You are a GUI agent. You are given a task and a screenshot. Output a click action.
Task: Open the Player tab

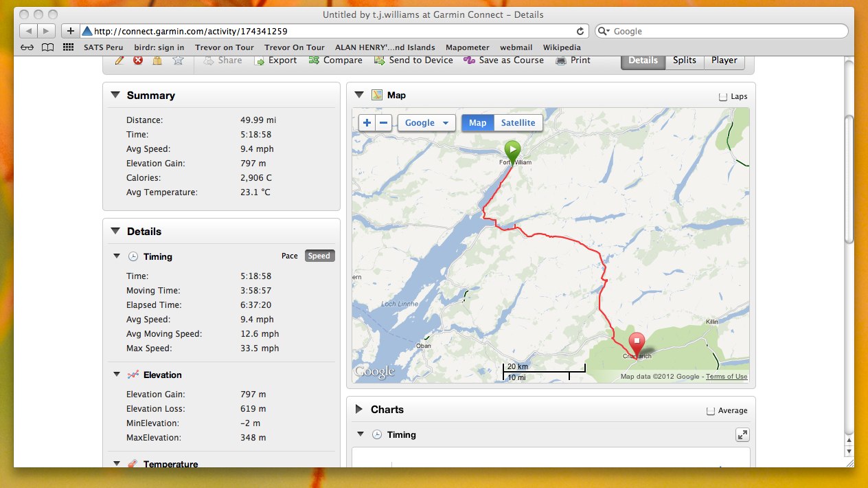pyautogui.click(x=724, y=60)
